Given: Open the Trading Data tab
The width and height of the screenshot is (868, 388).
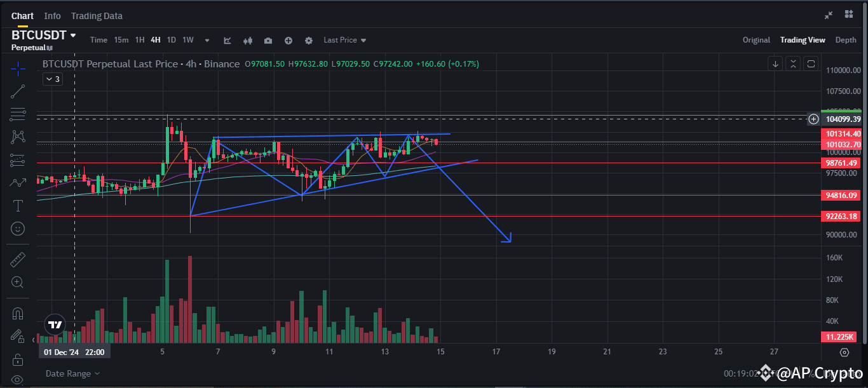Looking at the screenshot, I should tap(97, 16).
